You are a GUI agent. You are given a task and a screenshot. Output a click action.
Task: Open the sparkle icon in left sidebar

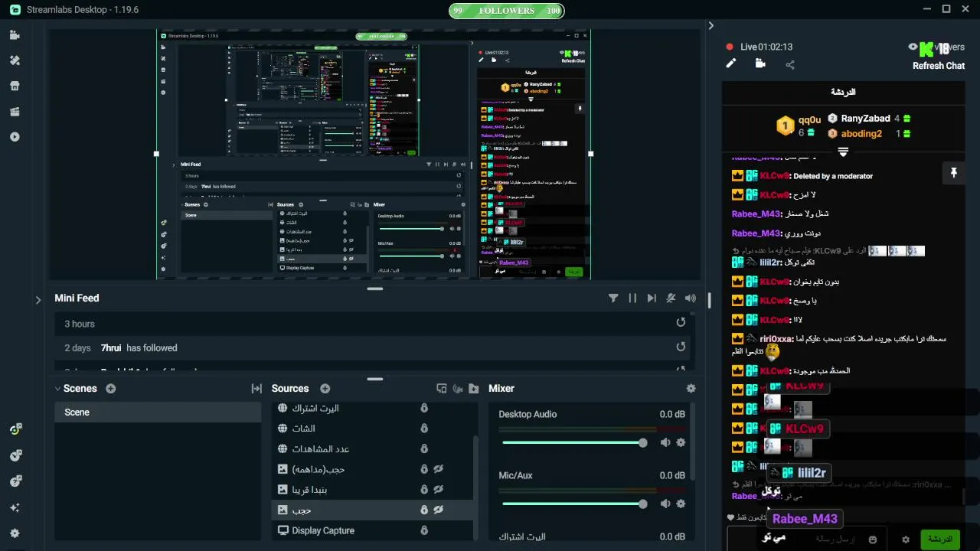point(15,507)
